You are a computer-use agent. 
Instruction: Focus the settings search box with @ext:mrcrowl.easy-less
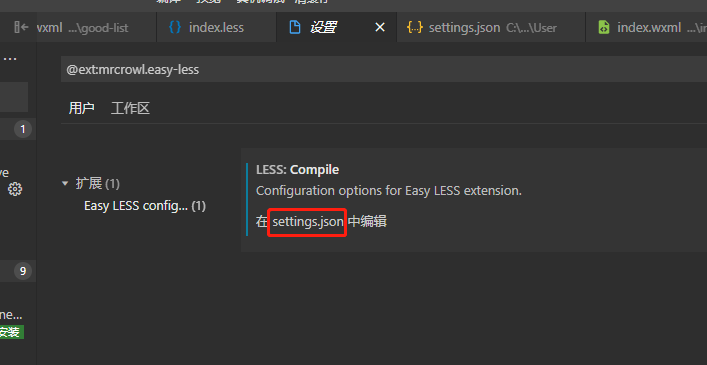pyautogui.click(x=383, y=69)
